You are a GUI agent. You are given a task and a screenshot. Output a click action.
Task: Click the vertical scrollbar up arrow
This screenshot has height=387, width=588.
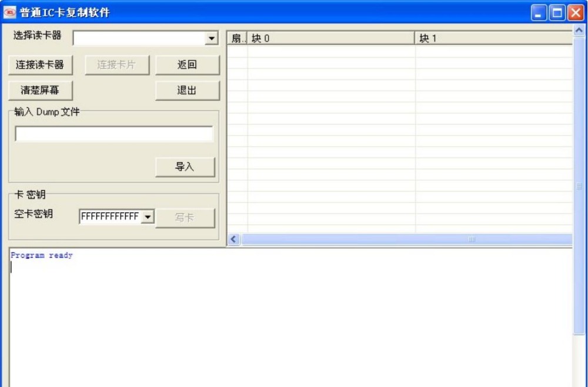[x=579, y=30]
